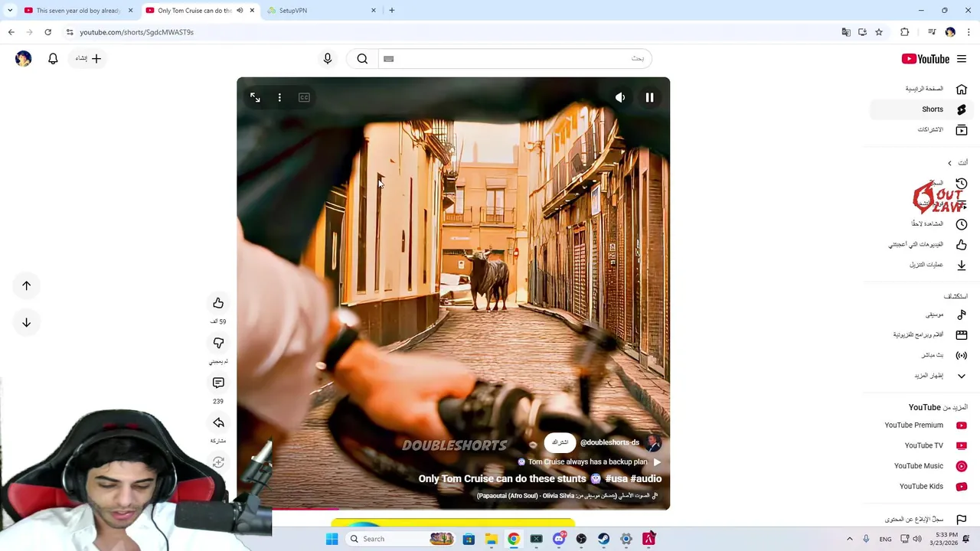Open YouTube Kids link

click(922, 487)
